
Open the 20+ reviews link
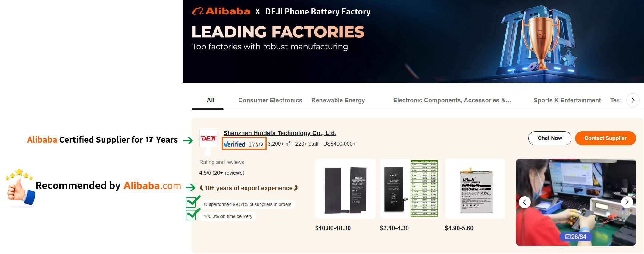click(228, 173)
